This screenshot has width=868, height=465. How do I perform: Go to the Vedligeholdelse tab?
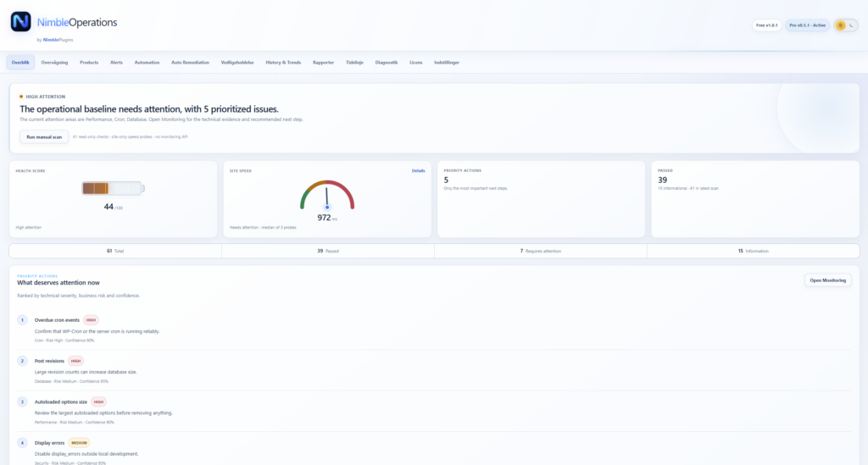(237, 63)
